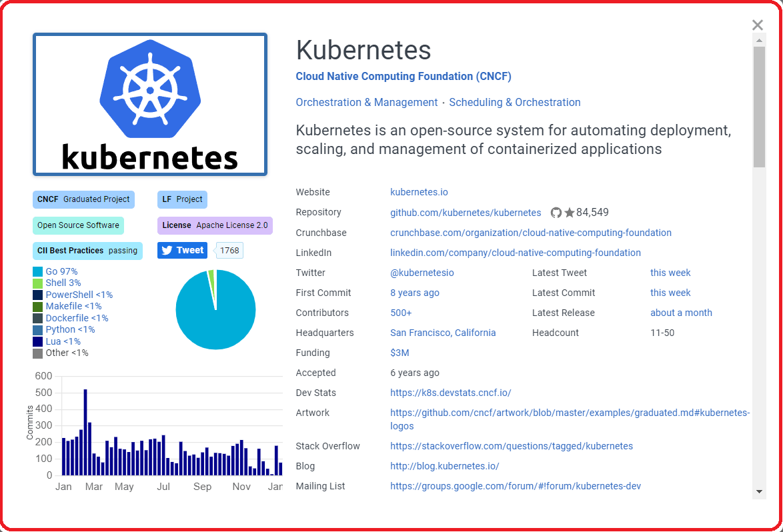
Task: Click the PowerShell <1% language link
Action: (x=79, y=295)
